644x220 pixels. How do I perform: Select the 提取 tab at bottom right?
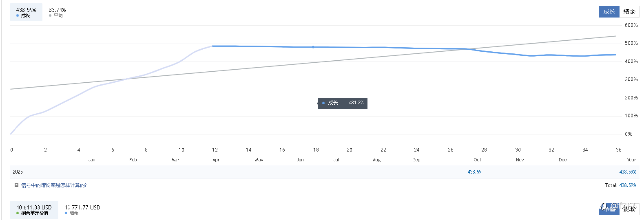pos(629,209)
